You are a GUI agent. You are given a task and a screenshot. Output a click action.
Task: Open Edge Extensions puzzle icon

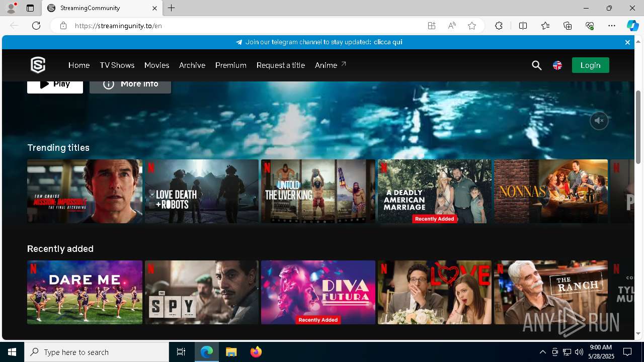[499, 26]
